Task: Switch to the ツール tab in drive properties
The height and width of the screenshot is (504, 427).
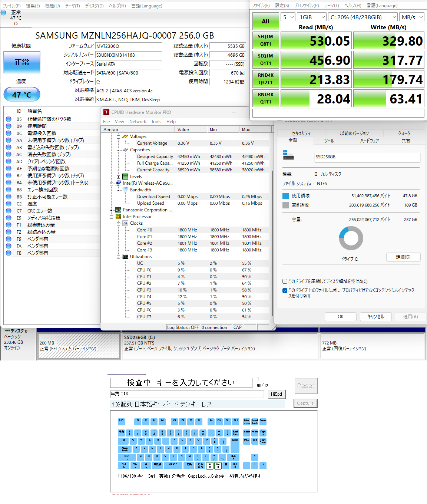Action: click(x=329, y=141)
